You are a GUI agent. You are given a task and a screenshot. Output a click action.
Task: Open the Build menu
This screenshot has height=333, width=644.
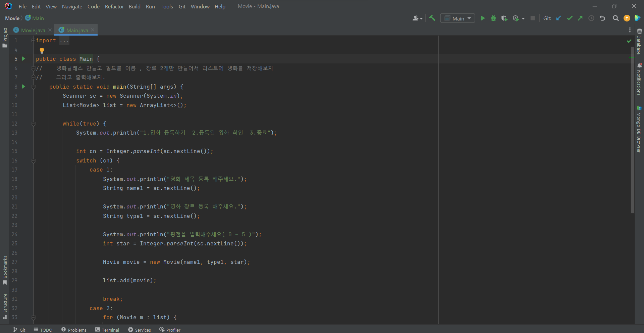[x=135, y=6]
